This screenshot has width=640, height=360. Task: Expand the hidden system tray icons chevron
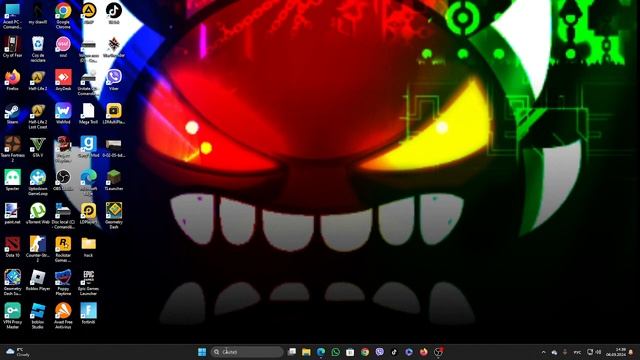(x=544, y=352)
